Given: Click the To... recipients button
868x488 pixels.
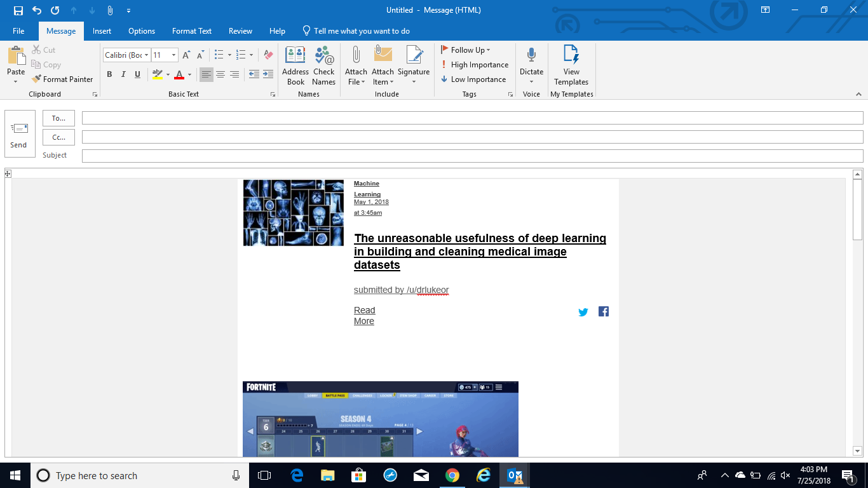Looking at the screenshot, I should (x=58, y=118).
